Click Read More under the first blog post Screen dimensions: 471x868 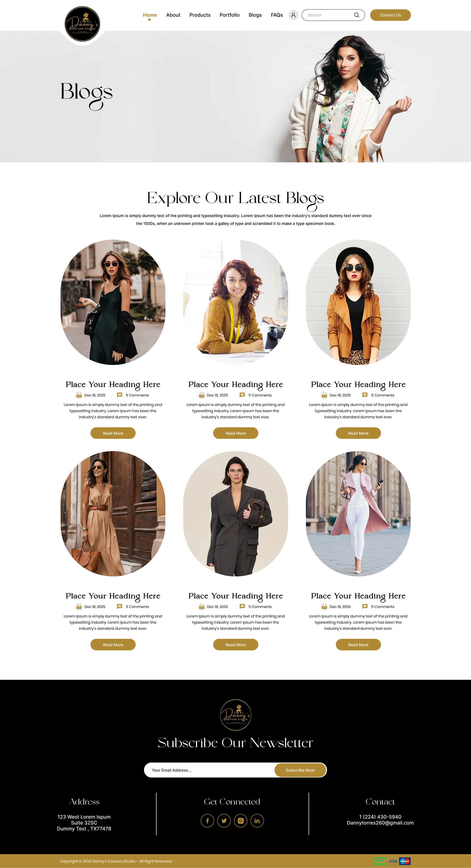pyautogui.click(x=113, y=433)
